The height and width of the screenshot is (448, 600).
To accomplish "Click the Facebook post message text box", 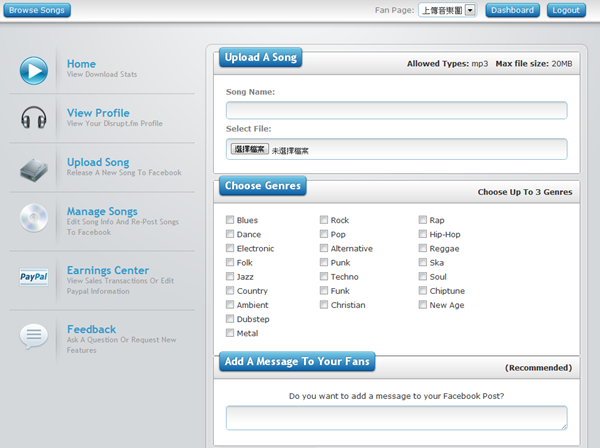I will click(x=396, y=418).
